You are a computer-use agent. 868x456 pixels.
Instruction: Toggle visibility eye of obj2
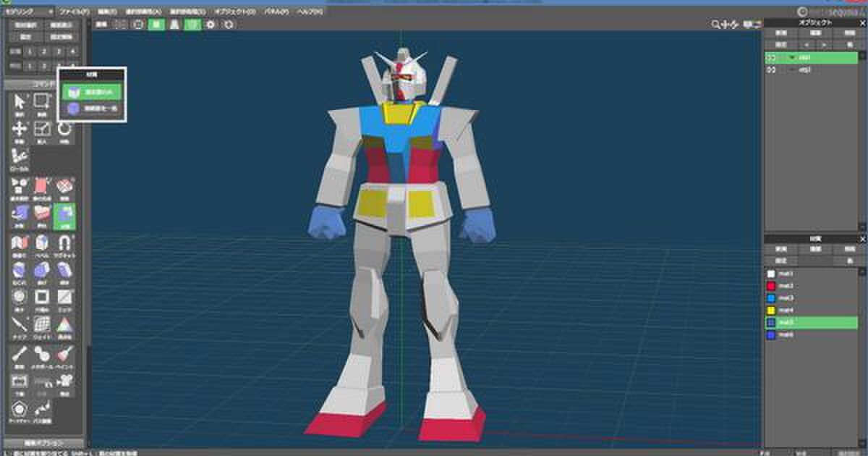click(772, 69)
